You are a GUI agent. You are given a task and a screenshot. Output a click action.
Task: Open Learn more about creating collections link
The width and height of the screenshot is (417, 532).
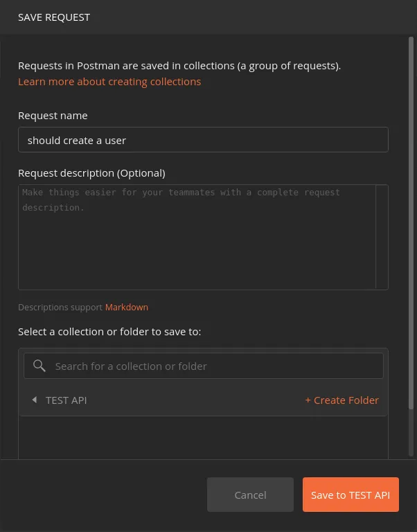click(x=109, y=81)
